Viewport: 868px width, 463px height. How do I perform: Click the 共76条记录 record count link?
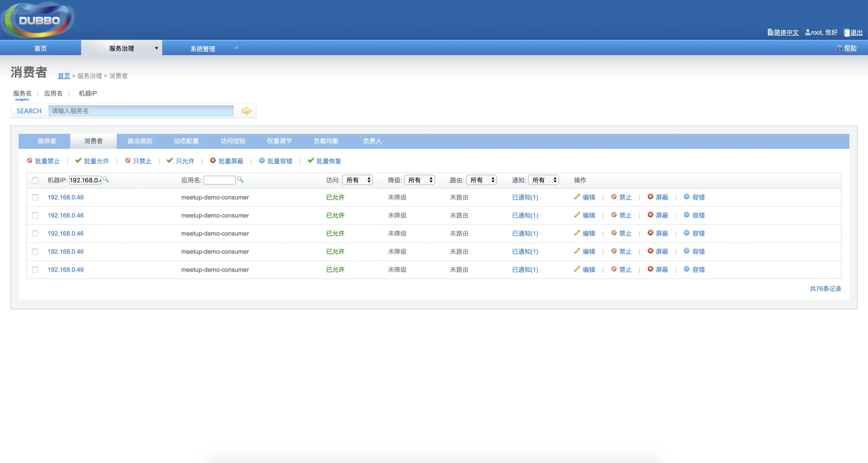pos(826,289)
